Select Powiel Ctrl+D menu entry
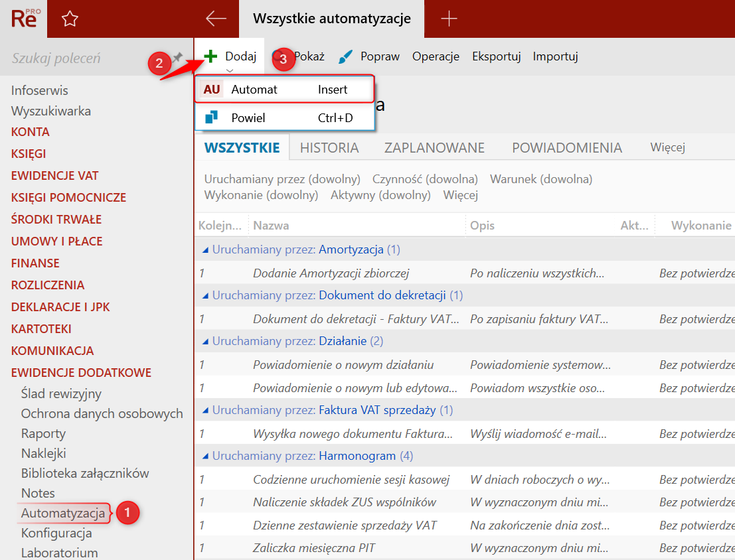 [285, 117]
